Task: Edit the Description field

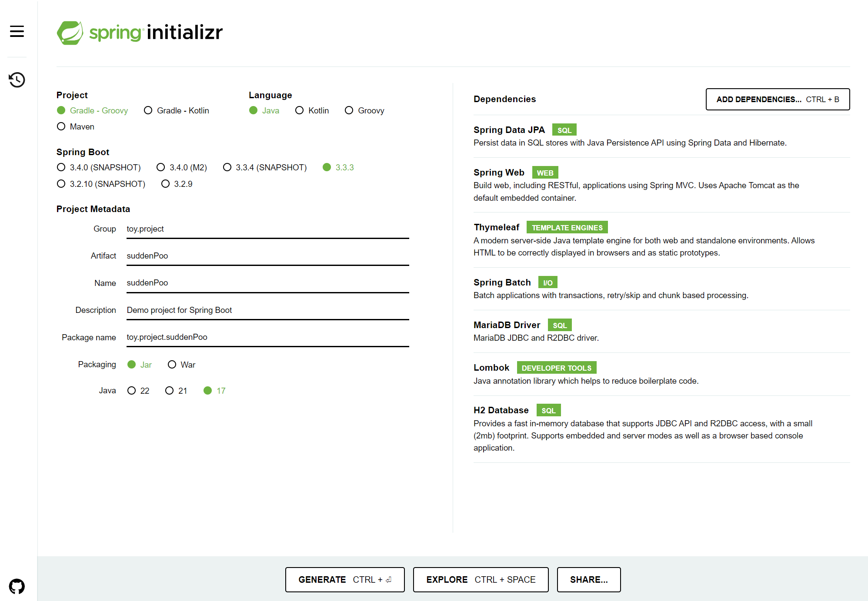Action: (267, 310)
